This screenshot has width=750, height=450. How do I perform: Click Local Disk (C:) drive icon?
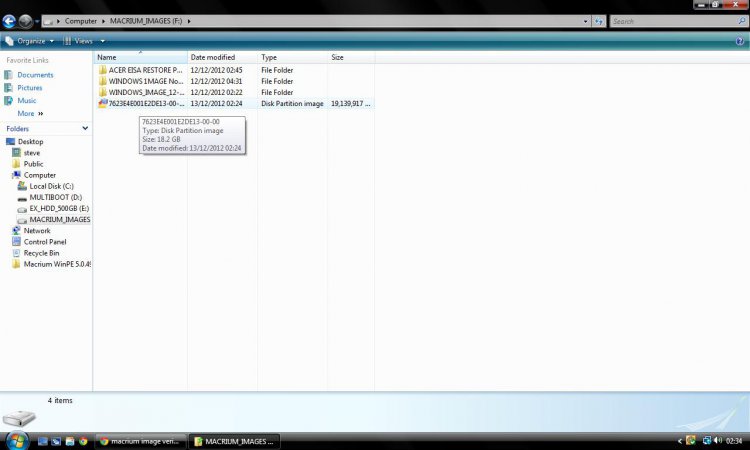tap(22, 186)
